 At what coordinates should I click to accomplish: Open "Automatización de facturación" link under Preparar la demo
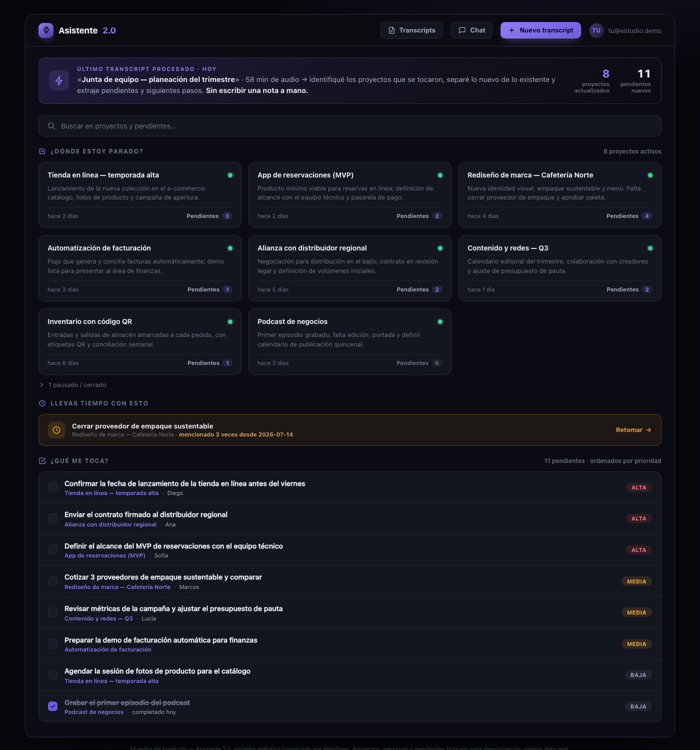(x=108, y=650)
